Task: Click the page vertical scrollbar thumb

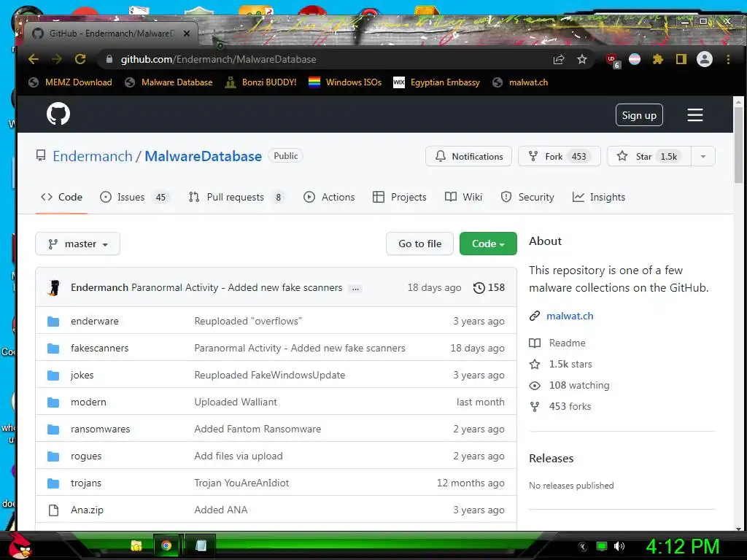Action: click(738, 145)
